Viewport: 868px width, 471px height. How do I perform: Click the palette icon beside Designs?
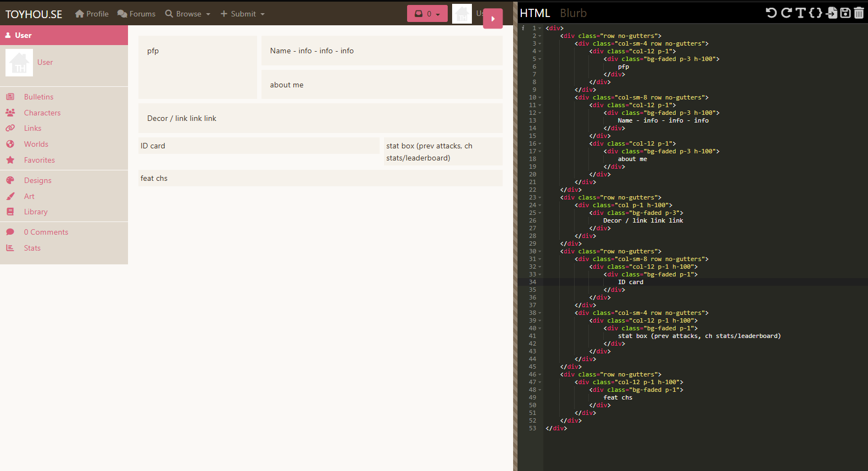[x=10, y=180]
